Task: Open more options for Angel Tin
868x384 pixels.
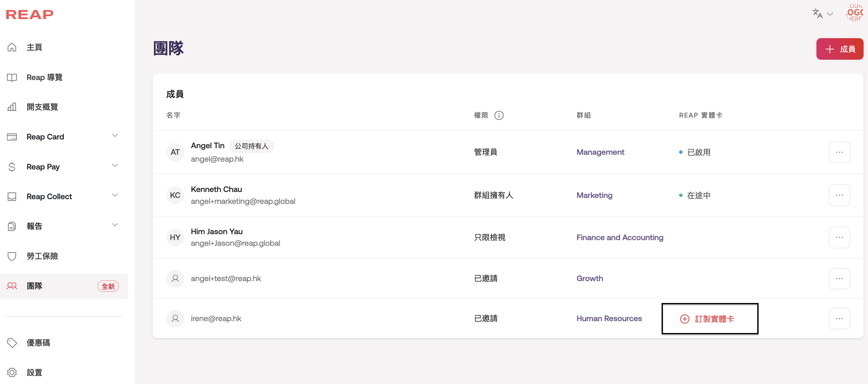Action: [x=839, y=152]
